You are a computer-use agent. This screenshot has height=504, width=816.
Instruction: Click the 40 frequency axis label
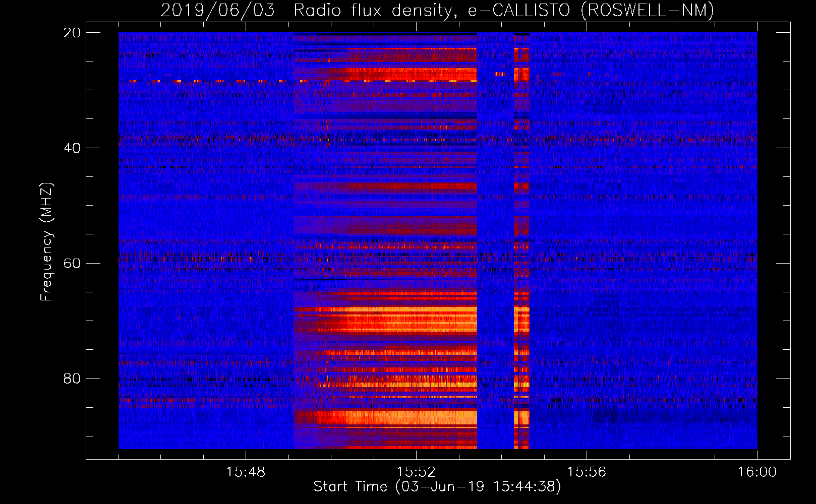pos(72,148)
